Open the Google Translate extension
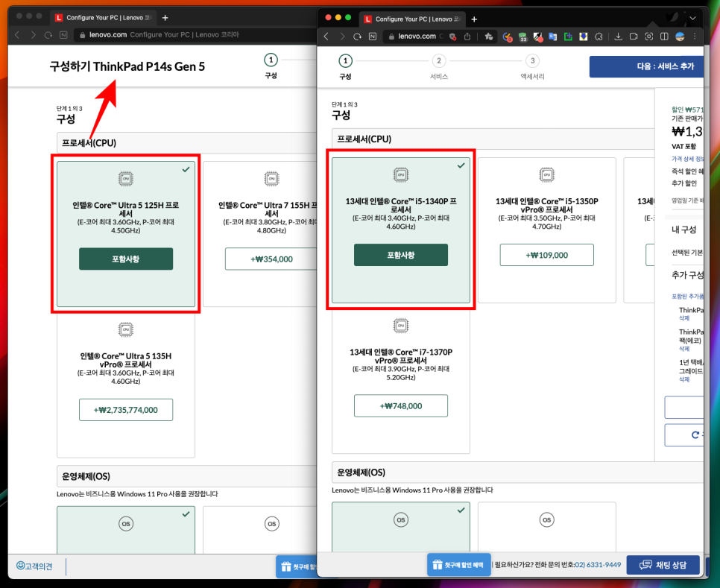 tap(553, 37)
